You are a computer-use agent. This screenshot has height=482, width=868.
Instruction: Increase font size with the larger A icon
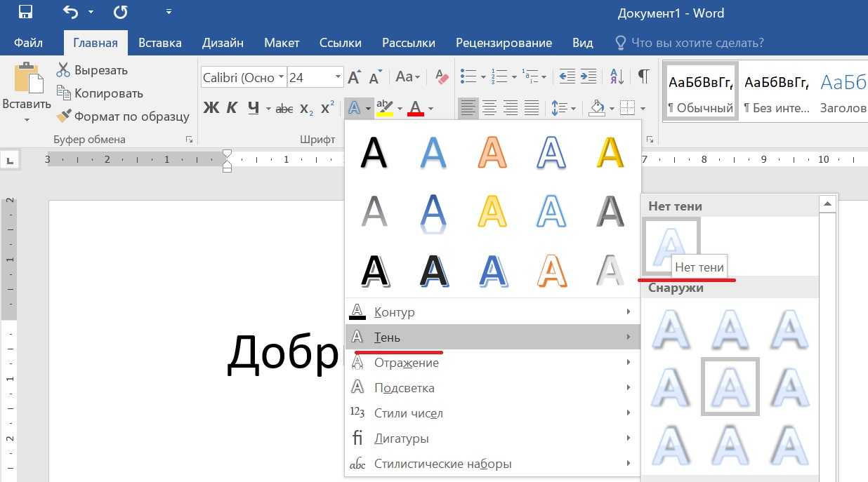(x=355, y=77)
